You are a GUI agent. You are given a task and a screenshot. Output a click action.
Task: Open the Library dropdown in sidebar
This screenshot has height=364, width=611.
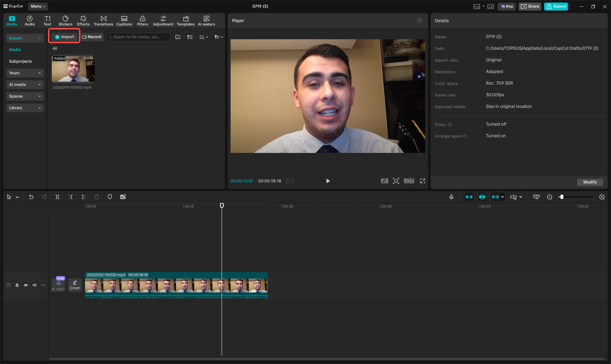point(25,108)
